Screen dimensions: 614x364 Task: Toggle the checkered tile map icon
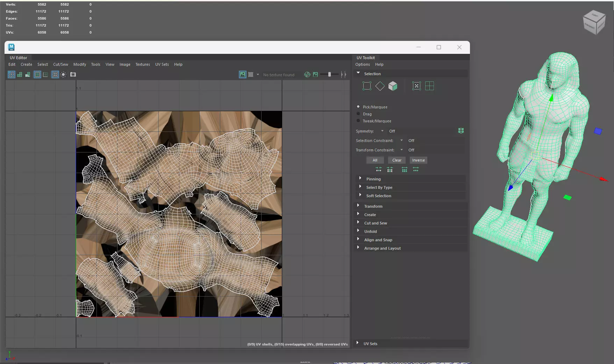[251, 74]
